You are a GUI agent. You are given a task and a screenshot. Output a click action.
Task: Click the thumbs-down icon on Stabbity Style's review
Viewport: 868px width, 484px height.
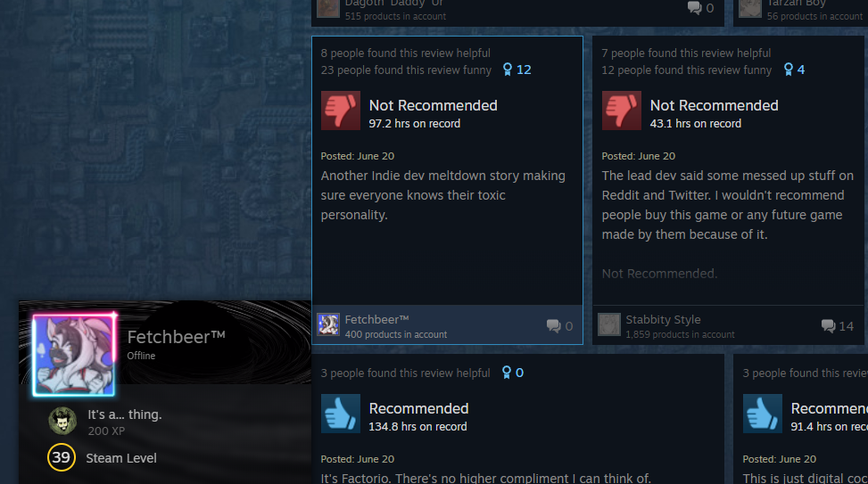point(622,111)
